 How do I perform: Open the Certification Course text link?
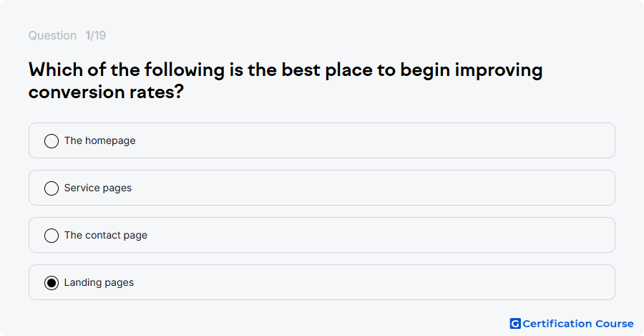(578, 324)
